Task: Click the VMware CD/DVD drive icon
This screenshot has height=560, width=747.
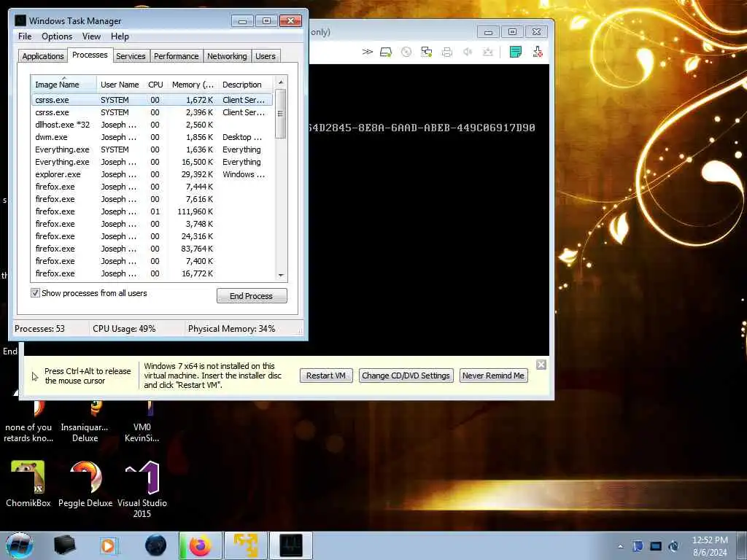Action: point(406,52)
